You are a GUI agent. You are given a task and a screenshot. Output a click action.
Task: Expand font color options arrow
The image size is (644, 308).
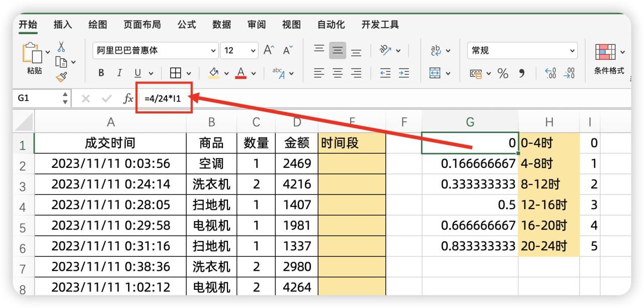pos(254,74)
